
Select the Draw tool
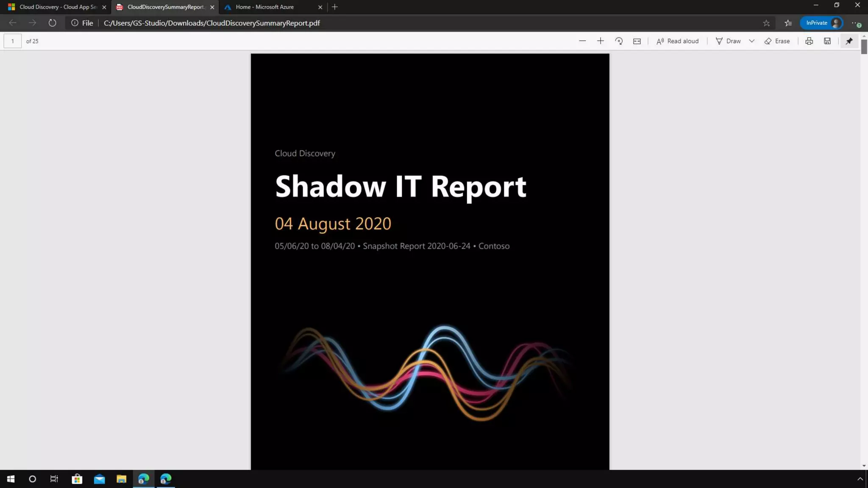(728, 41)
